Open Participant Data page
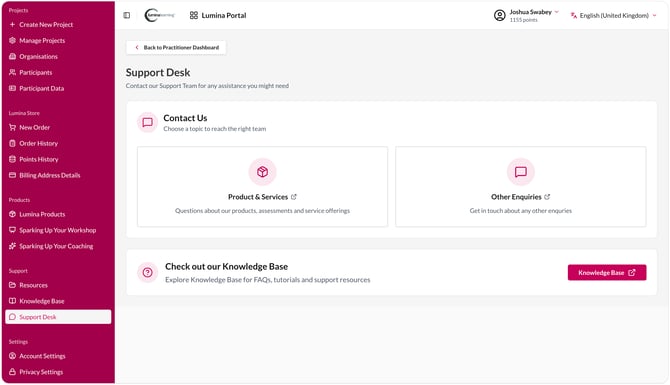The height and width of the screenshot is (385, 670). point(58,88)
